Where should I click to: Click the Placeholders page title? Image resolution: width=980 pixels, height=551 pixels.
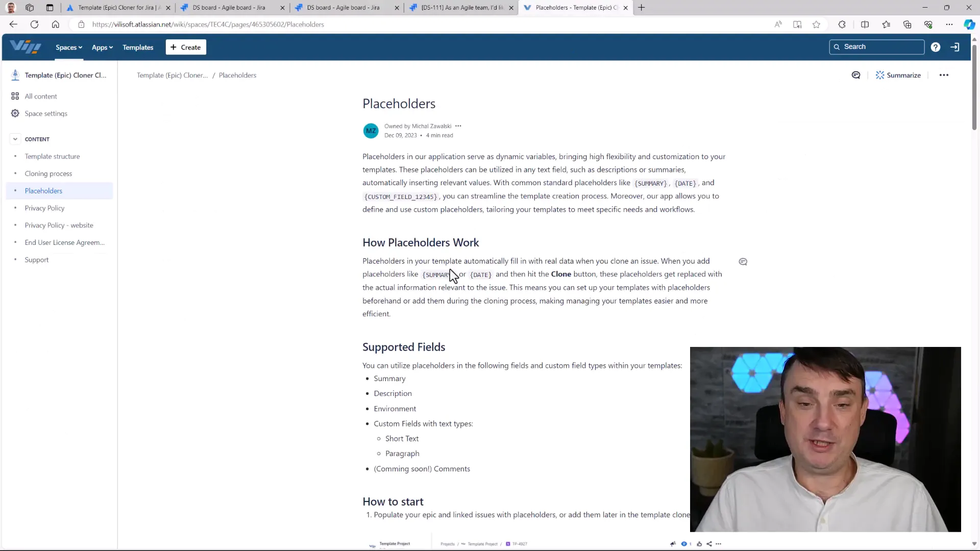pos(399,104)
